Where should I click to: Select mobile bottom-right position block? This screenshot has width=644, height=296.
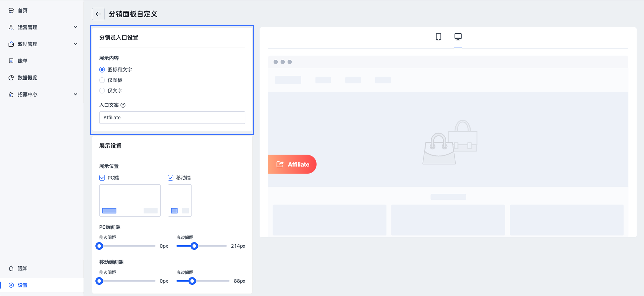[x=185, y=211]
